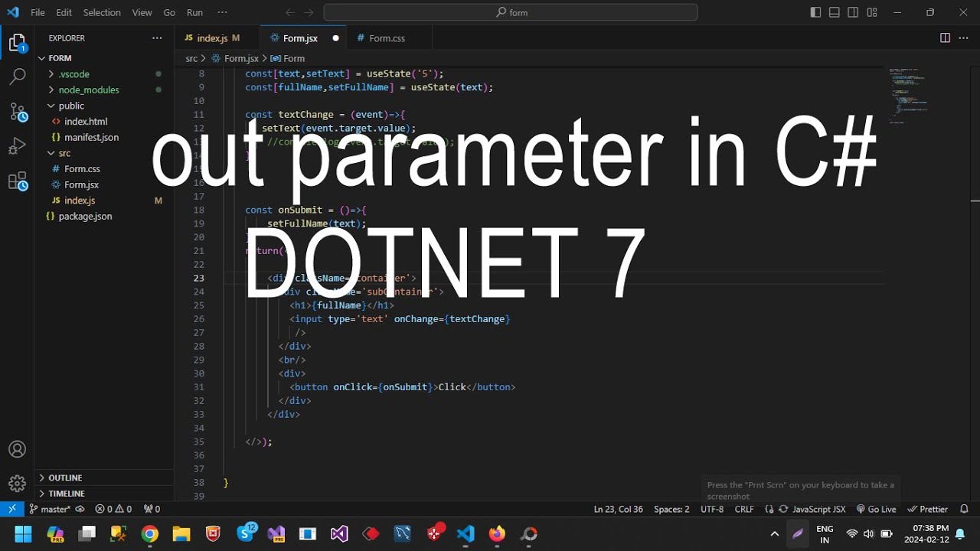Image resolution: width=980 pixels, height=551 pixels.
Task: Open the Customize Layout icon
Action: (x=872, y=12)
